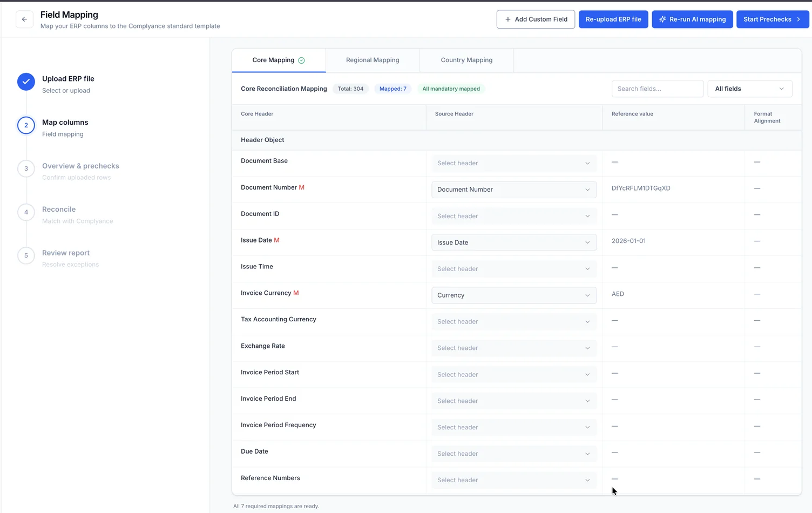Re-run AI mapping
Viewport: 812px width, 513px height.
tap(692, 19)
